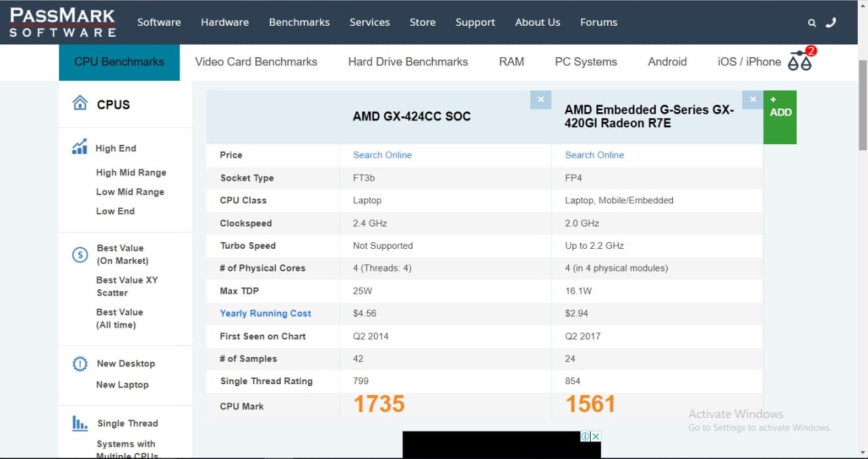Click the New Desktop badge icon
Screen dimensions: 868x459
(x=80, y=364)
